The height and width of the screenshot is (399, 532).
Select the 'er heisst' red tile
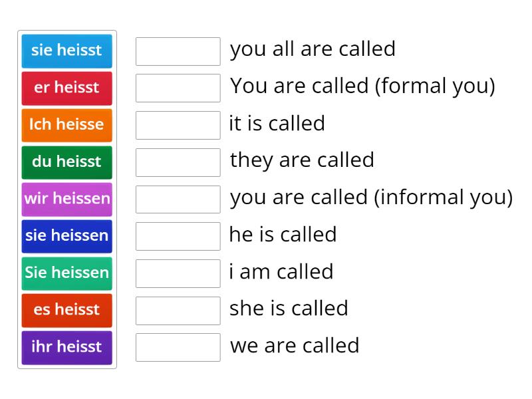click(66, 88)
